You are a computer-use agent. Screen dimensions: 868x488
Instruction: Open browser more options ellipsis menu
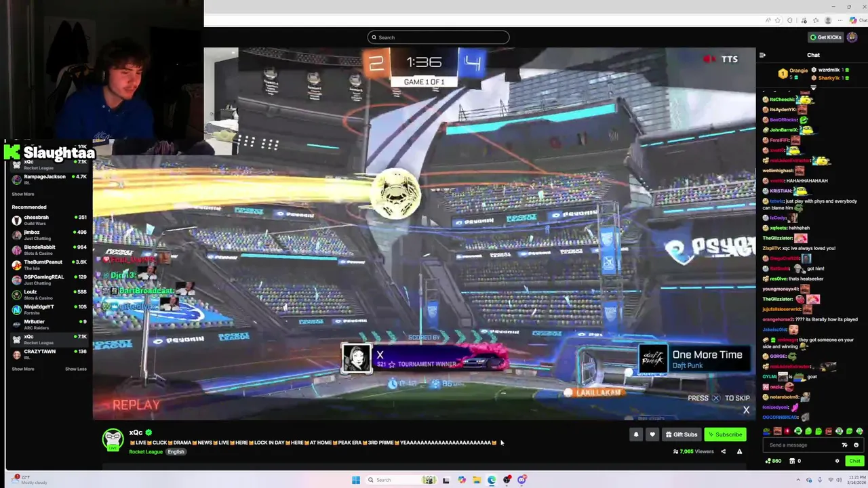[840, 20]
